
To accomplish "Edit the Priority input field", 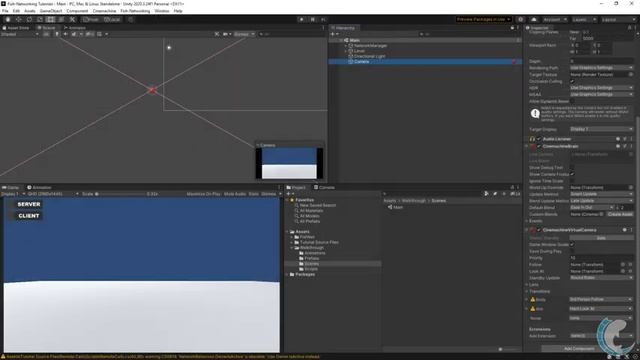I will coord(601,258).
